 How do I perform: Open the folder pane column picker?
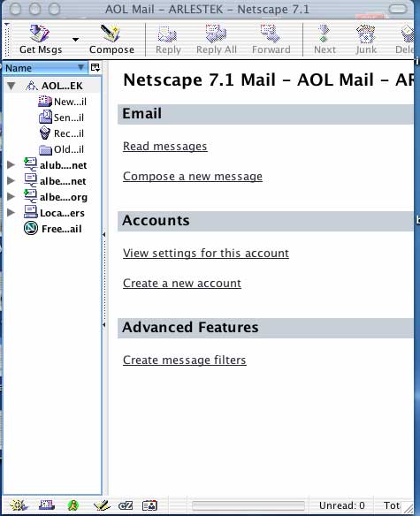click(x=95, y=68)
